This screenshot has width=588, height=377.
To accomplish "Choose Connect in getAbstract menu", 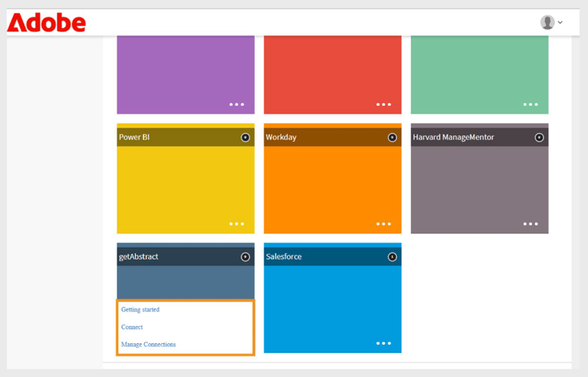I will (132, 327).
